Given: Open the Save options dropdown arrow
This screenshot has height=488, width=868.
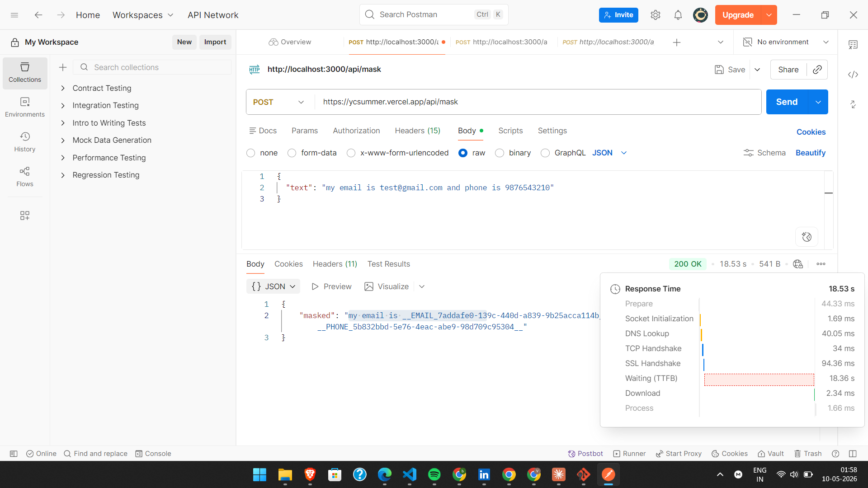Looking at the screenshot, I should [757, 70].
